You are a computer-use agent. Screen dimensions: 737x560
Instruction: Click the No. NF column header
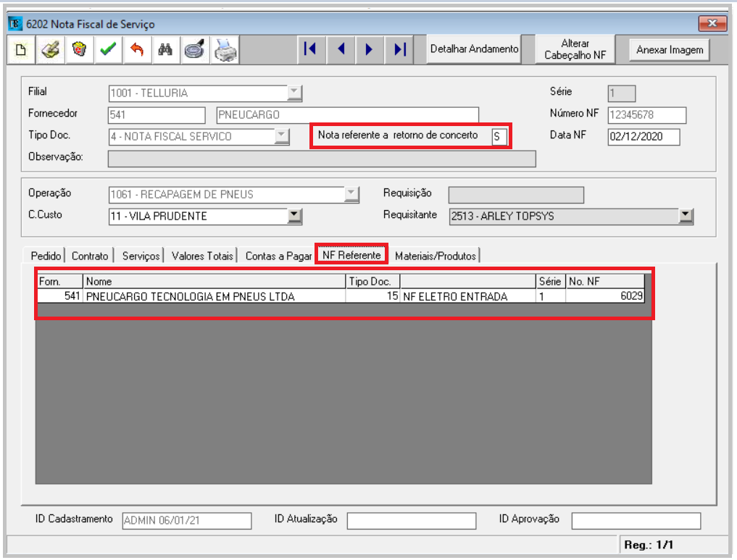point(605,281)
